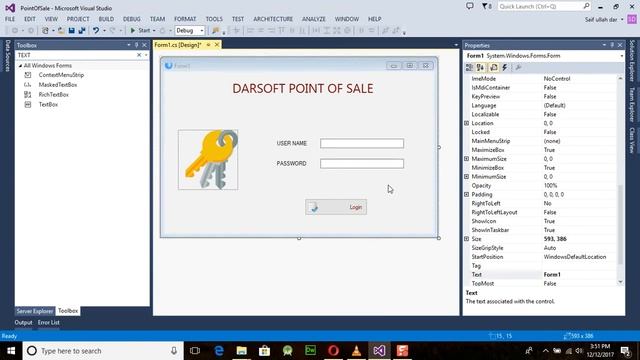Expand the Padding property node
Image resolution: width=640 pixels, height=360 pixels.
click(467, 195)
